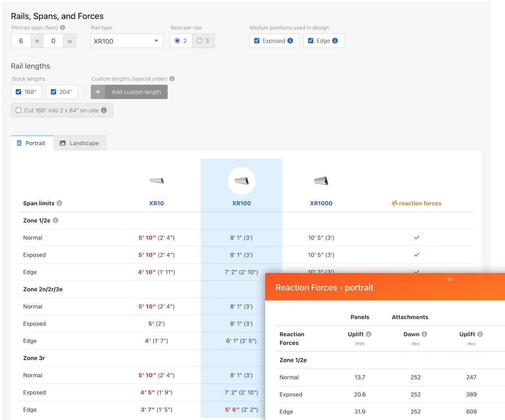
Task: Click info icon next to Custom lengths
Action: click(172, 79)
